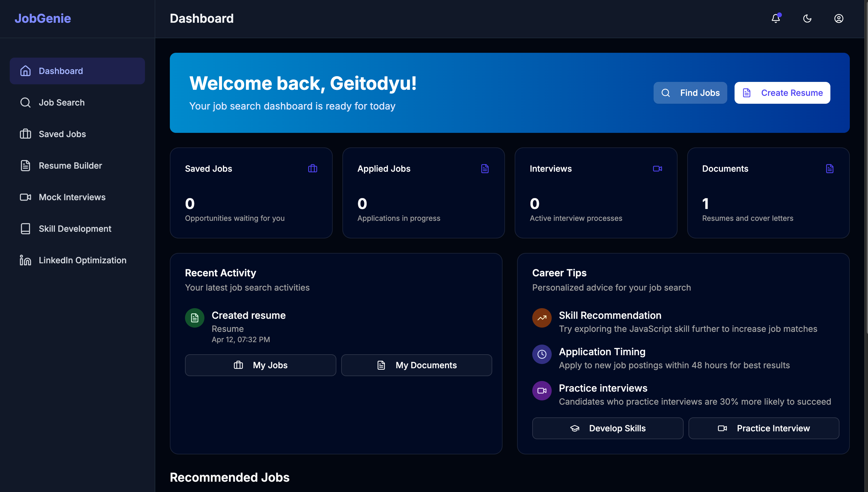Viewport: 868px width, 492px height.
Task: Click briefcase icon on Saved Jobs card
Action: (312, 168)
